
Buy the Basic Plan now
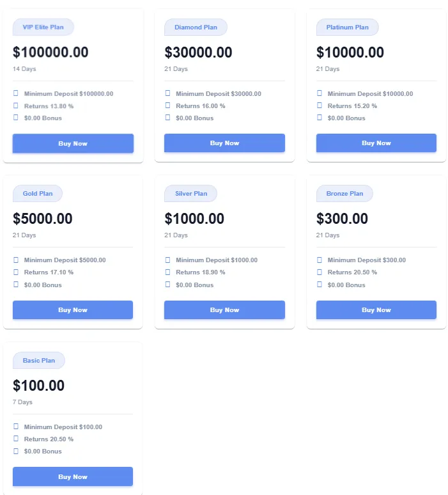tap(73, 476)
